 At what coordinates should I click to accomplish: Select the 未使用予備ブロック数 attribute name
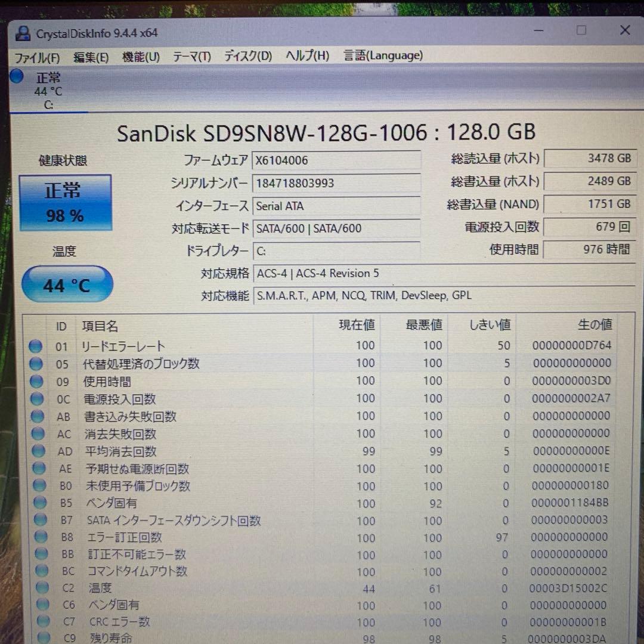pyautogui.click(x=138, y=486)
